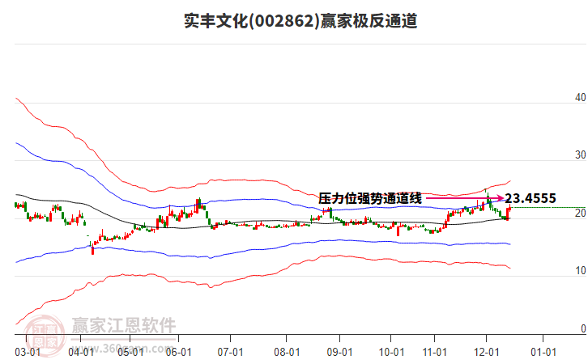Click the 04-01 date label
Image resolution: width=588 pixels, height=364 pixels.
click(81, 353)
